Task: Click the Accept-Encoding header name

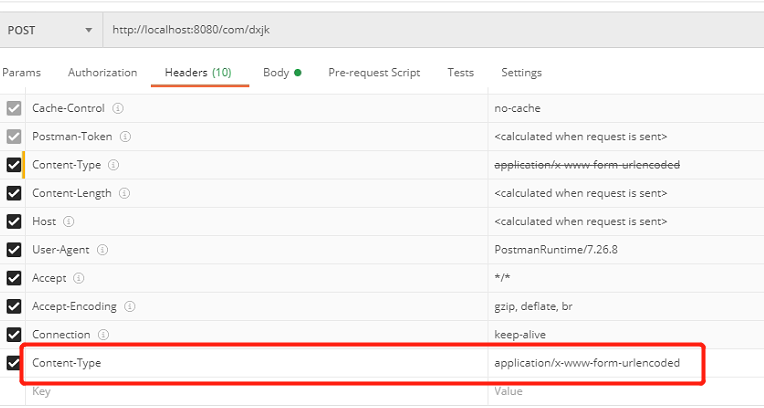Action: coord(74,306)
